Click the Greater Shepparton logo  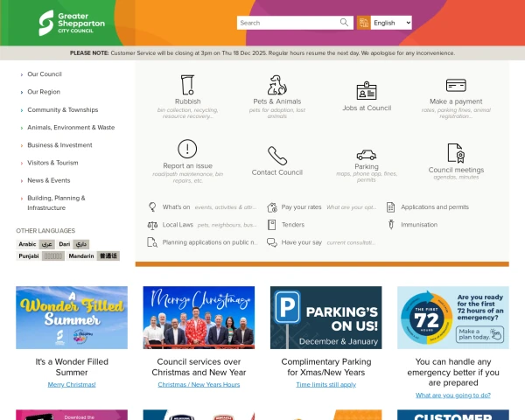72,23
